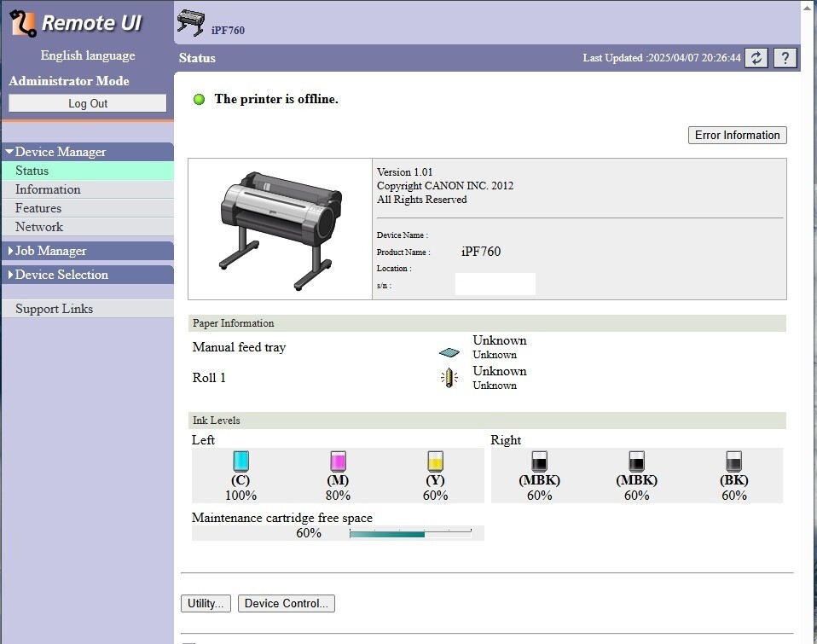This screenshot has width=817, height=644.
Task: Click the BK ink tank icon
Action: 733,461
